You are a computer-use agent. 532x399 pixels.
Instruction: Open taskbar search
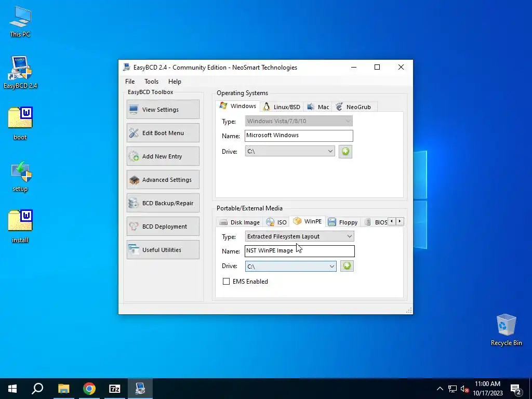pyautogui.click(x=37, y=389)
